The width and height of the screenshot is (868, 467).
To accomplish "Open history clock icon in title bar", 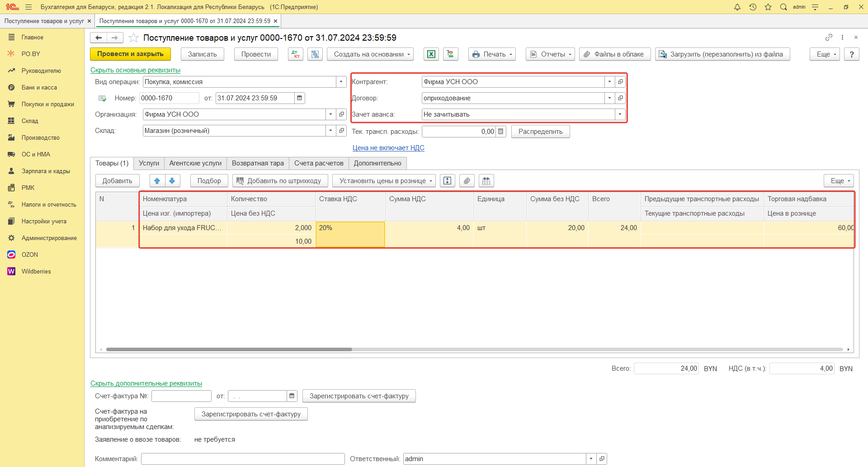I will (753, 7).
